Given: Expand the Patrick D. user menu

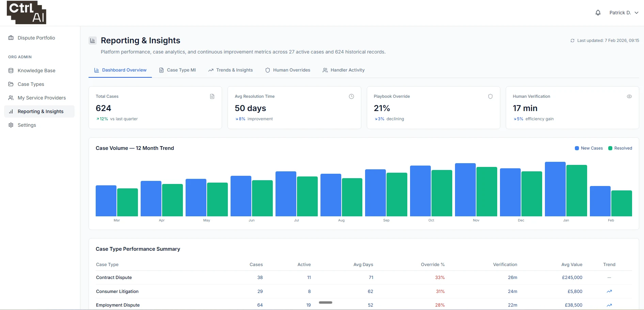Looking at the screenshot, I should click(624, 13).
